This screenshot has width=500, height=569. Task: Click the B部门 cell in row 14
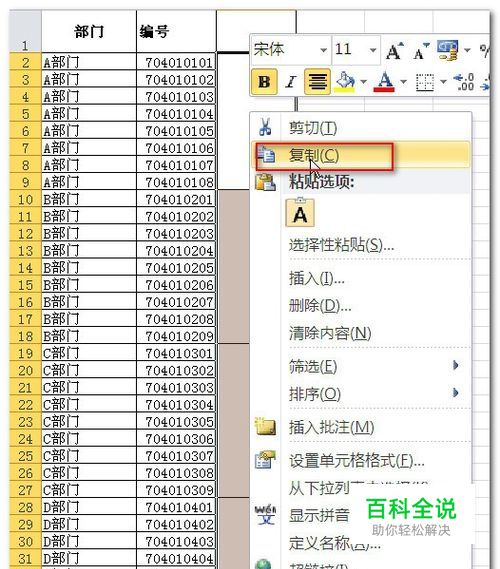[89, 268]
